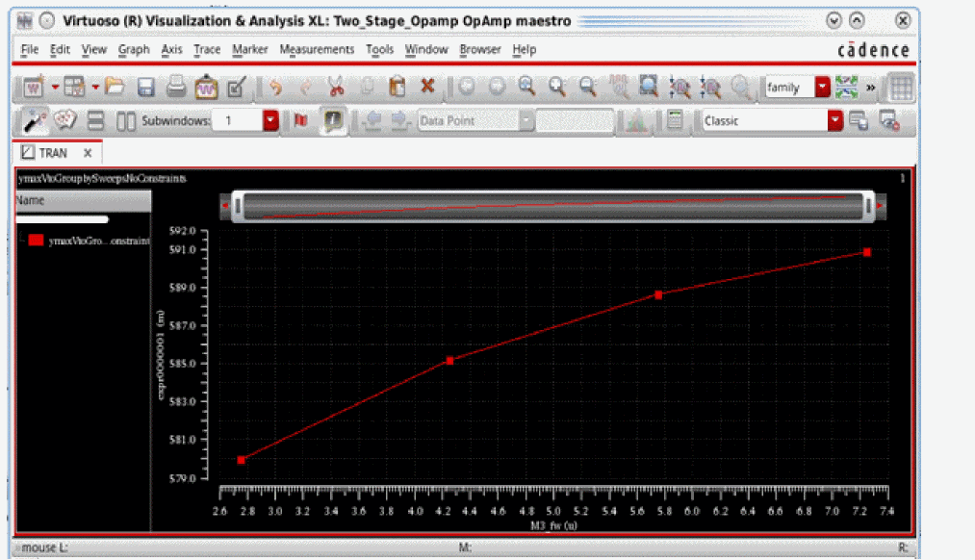Open the Edit menu
Image resolution: width=975 pixels, height=560 pixels.
point(60,49)
